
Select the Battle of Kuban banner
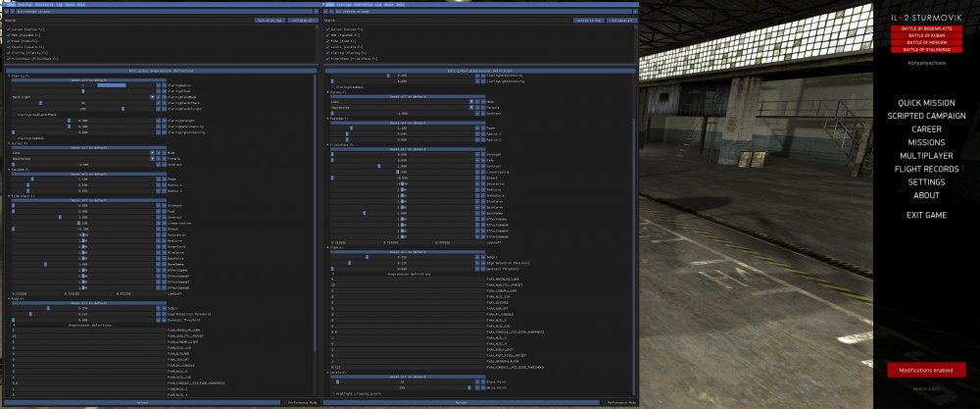tap(928, 37)
